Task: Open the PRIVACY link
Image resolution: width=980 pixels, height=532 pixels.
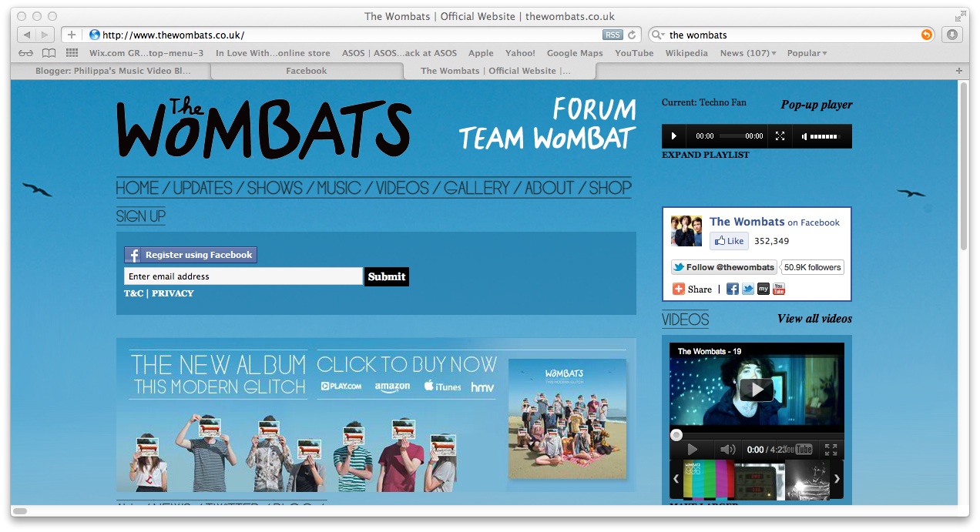Action: click(x=173, y=293)
